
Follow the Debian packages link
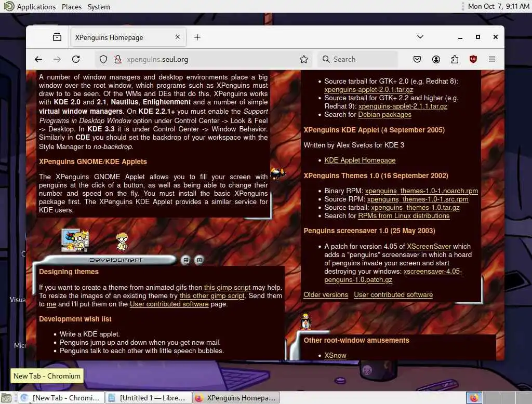[384, 115]
